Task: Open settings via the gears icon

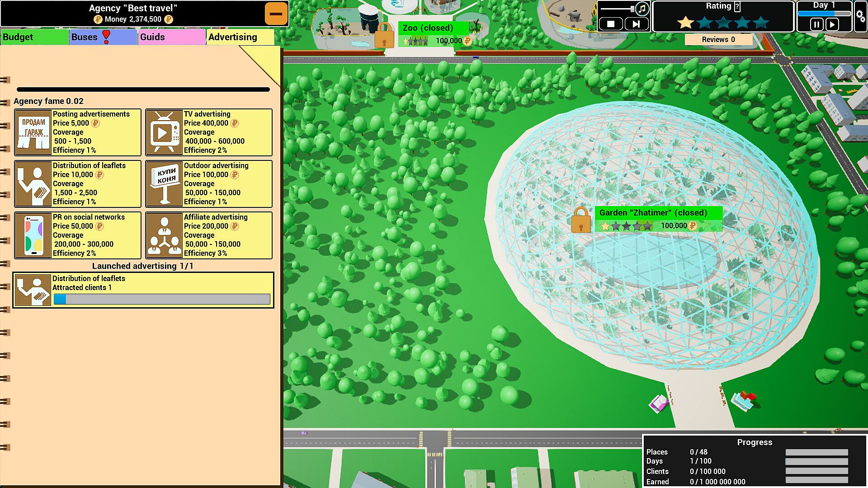Action: coord(860,17)
